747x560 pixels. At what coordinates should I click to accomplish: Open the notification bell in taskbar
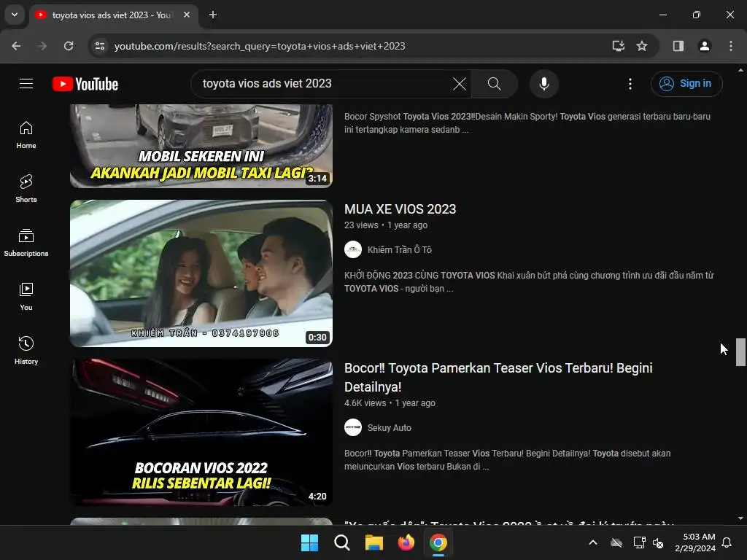coord(727,542)
